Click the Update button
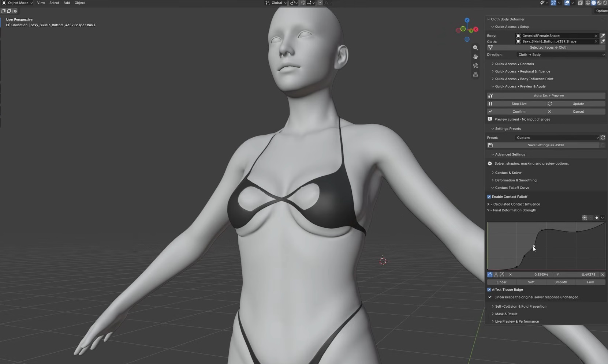The image size is (608, 364). point(576,104)
